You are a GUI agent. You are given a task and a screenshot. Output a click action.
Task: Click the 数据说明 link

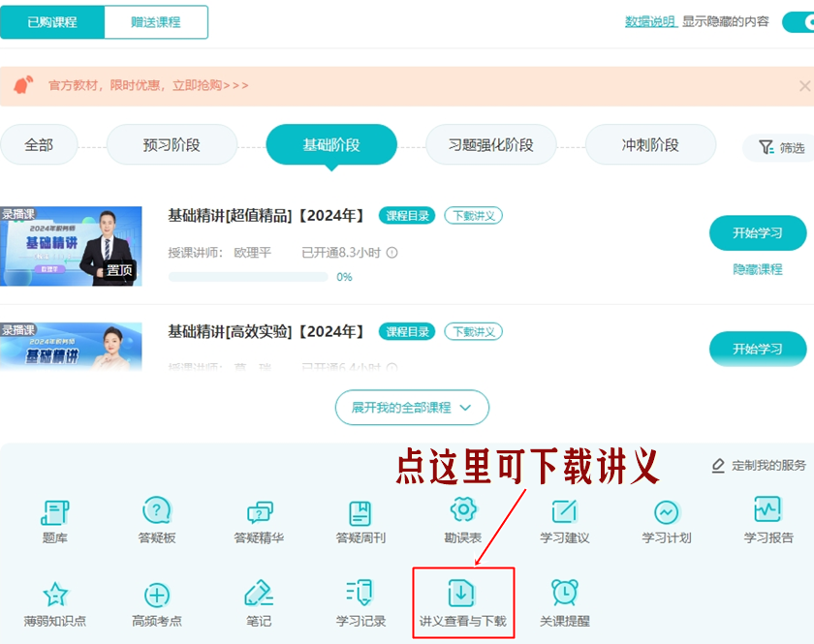click(x=649, y=21)
